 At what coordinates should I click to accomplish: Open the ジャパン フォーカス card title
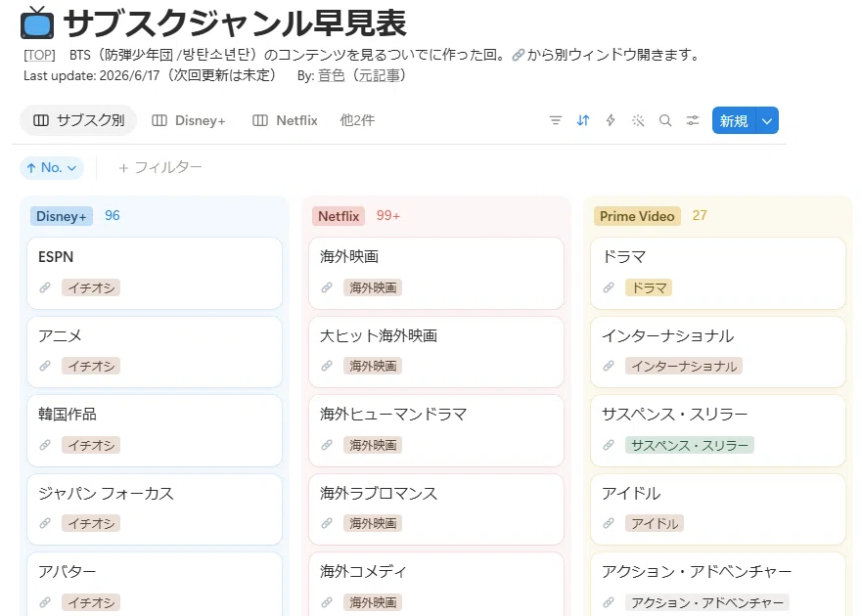point(106,494)
